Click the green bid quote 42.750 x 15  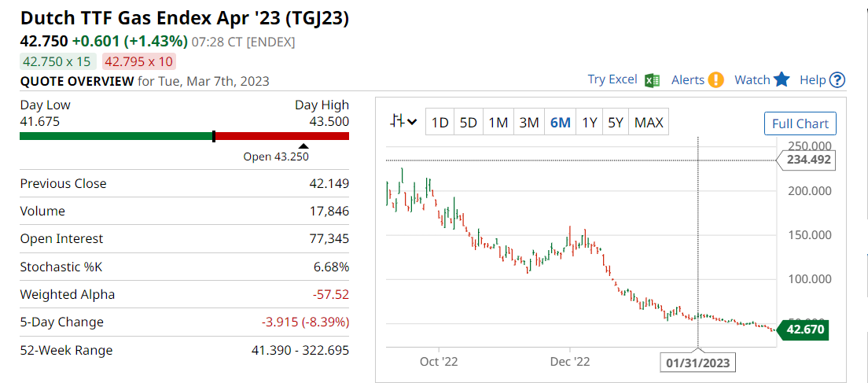58,61
